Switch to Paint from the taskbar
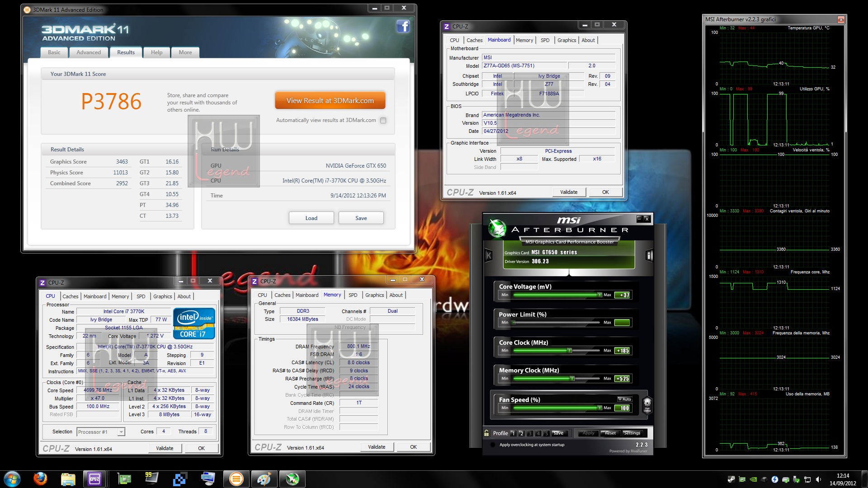 pyautogui.click(x=264, y=479)
